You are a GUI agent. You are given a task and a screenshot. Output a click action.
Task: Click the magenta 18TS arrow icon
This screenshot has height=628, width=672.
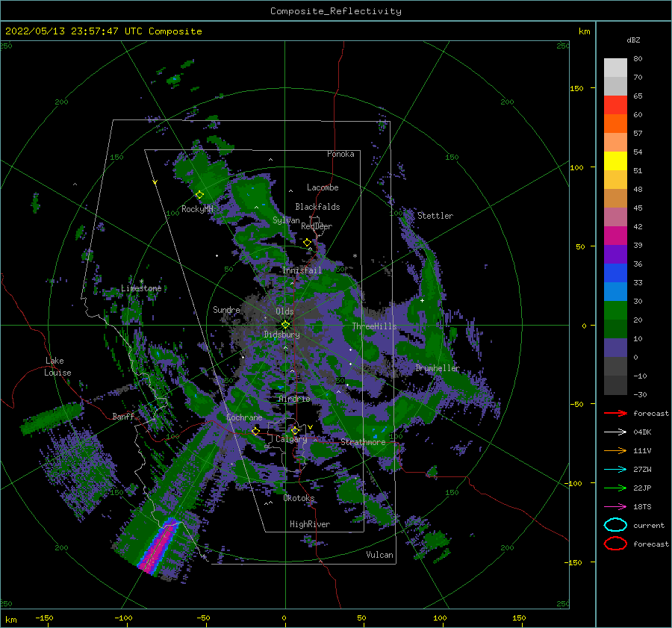pos(615,507)
